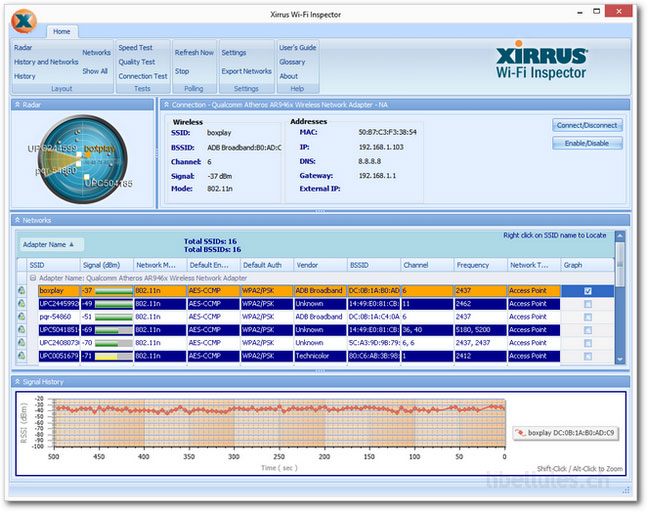
Task: Choose History and Networks layout
Action: (46, 62)
